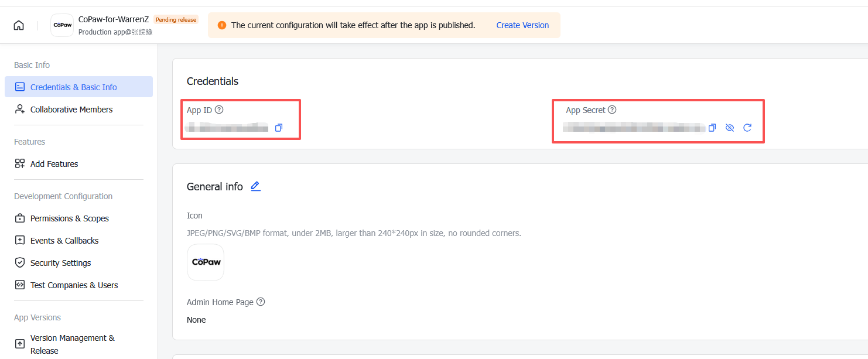Click the CoPaw icon thumbnail
This screenshot has height=359, width=868.
point(206,262)
